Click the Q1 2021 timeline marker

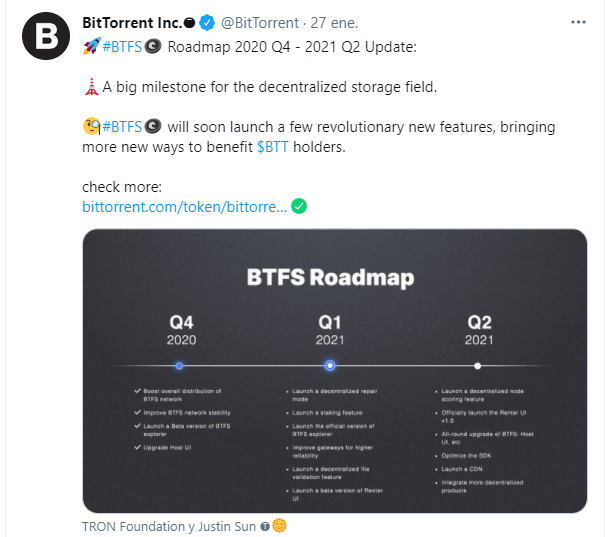(330, 366)
